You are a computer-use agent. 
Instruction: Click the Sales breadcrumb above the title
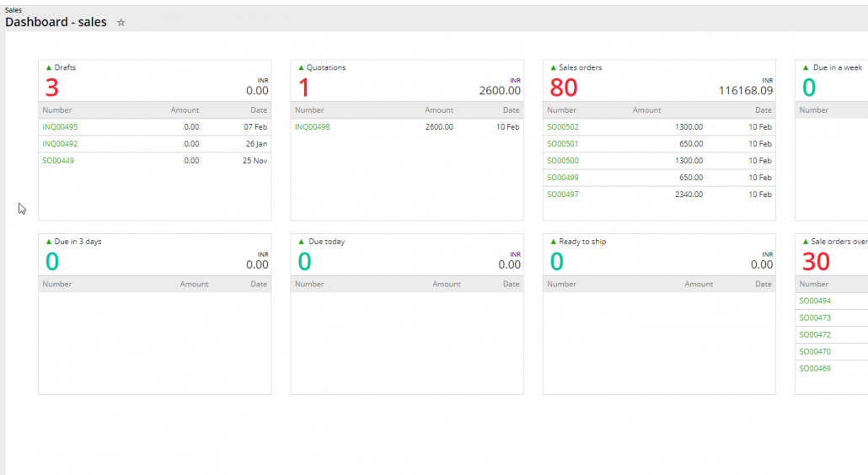(13, 10)
